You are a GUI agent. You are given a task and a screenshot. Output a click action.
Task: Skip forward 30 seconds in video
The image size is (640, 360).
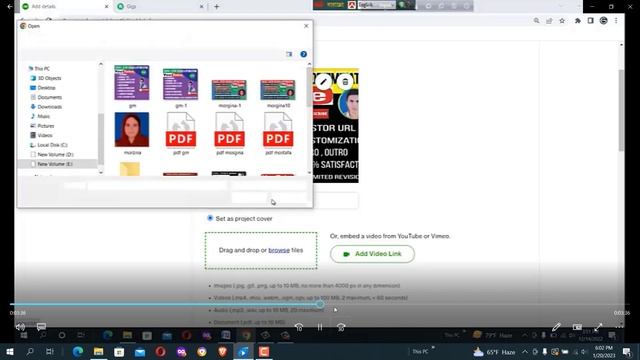[x=341, y=327]
